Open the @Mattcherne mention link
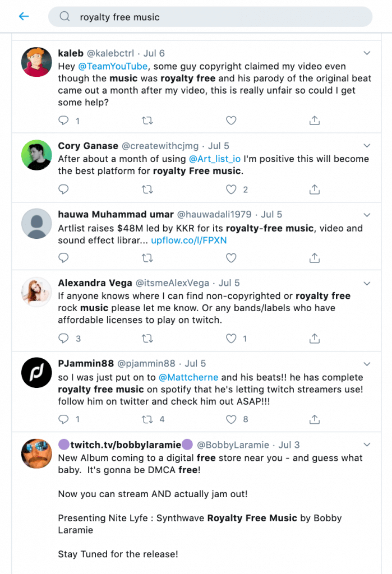392x574 pixels. click(x=188, y=377)
